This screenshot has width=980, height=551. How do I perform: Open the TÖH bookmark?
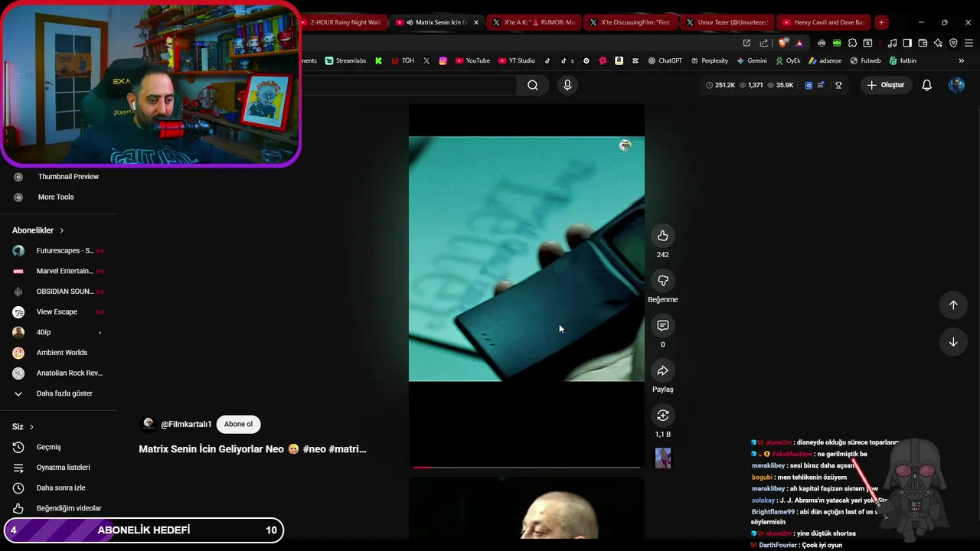[x=403, y=60]
